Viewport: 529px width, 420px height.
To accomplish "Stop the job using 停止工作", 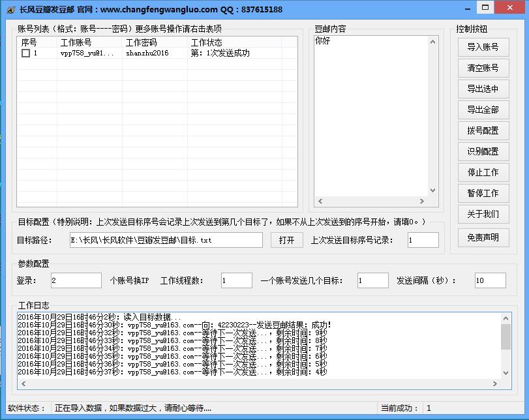I will tap(483, 172).
